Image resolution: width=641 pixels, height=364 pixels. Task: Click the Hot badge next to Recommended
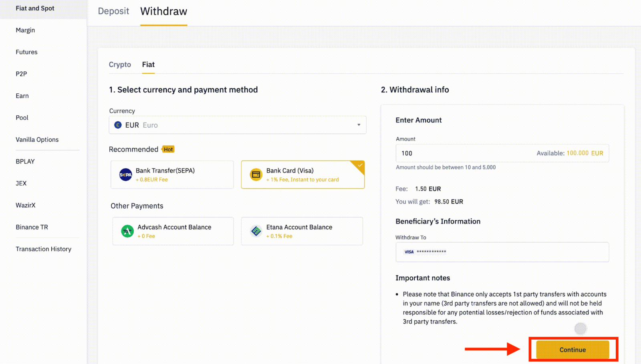tap(168, 149)
